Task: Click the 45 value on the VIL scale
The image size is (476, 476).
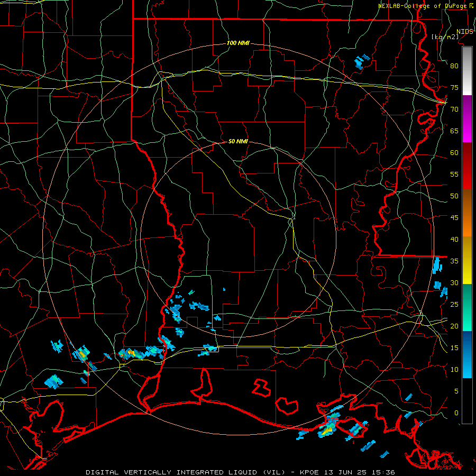Action: click(x=454, y=218)
